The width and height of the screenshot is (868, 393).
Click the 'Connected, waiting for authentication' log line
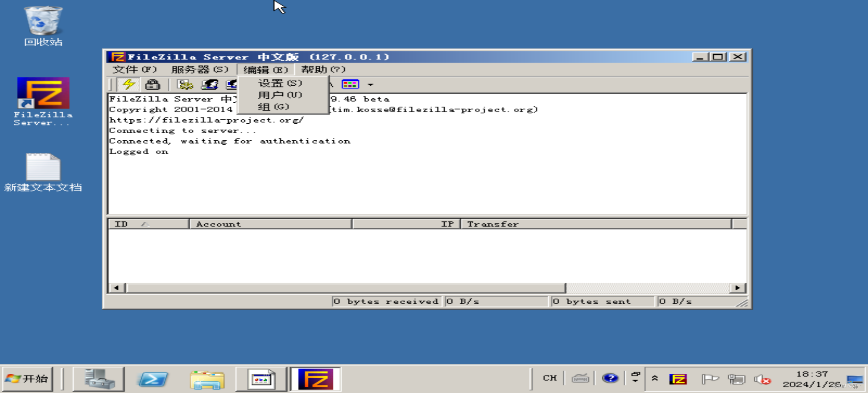tap(230, 141)
